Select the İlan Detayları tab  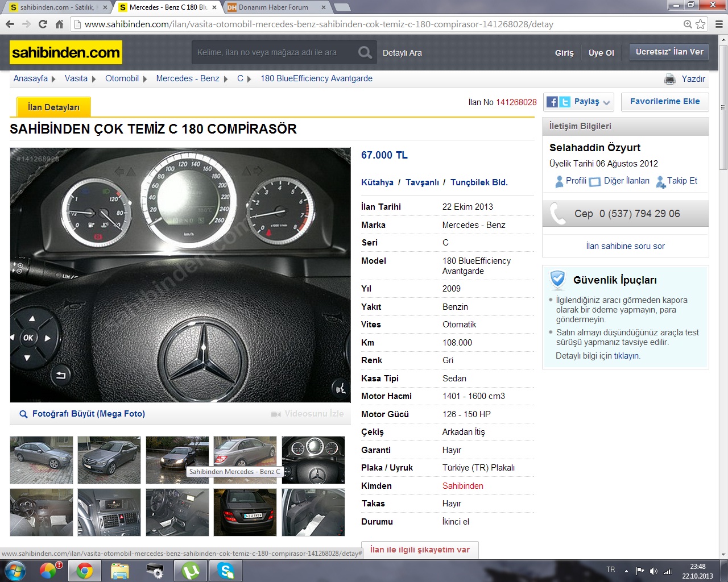(53, 107)
